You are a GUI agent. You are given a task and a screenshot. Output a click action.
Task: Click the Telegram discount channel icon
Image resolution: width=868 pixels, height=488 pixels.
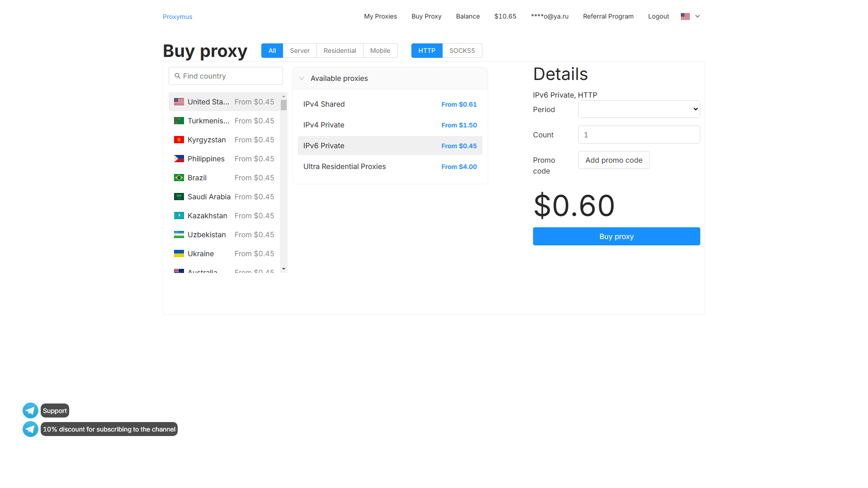[x=30, y=429]
